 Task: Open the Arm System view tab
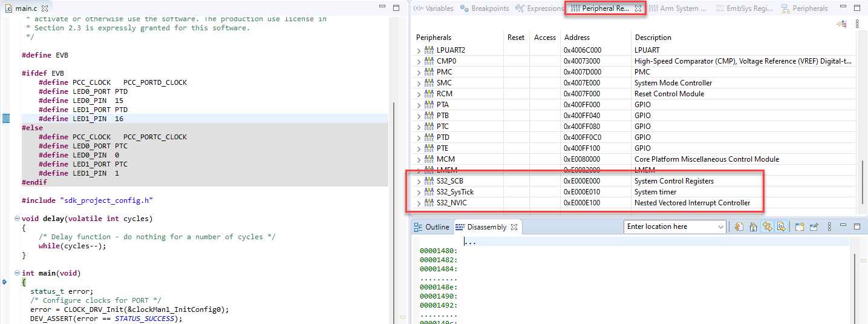(x=677, y=8)
